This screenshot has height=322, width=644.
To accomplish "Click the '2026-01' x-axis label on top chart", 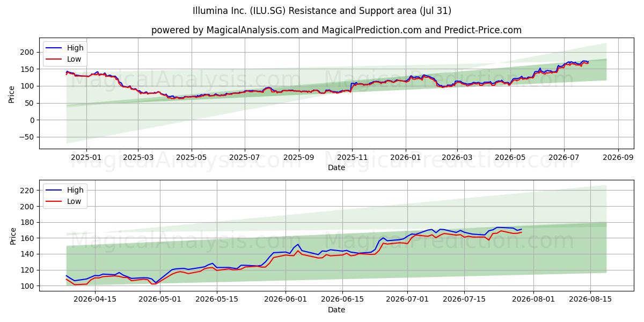I will pyautogui.click(x=405, y=158).
